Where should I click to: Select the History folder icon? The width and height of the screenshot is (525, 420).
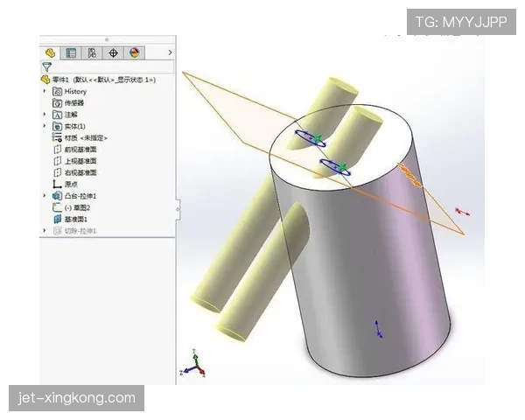coord(57,91)
